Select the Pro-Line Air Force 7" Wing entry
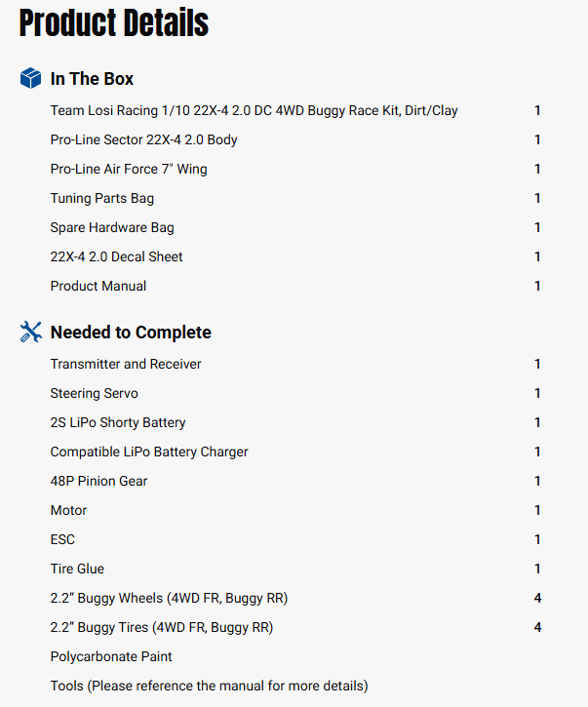This screenshot has height=707, width=588. 129,169
